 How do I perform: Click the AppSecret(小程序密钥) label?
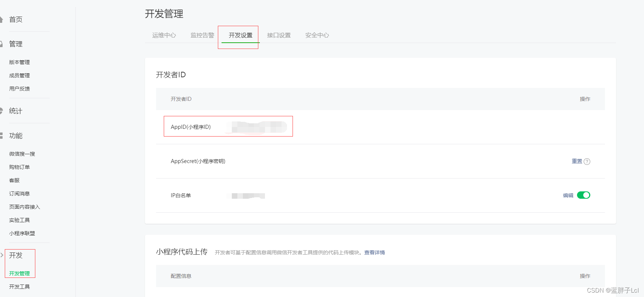point(198,161)
